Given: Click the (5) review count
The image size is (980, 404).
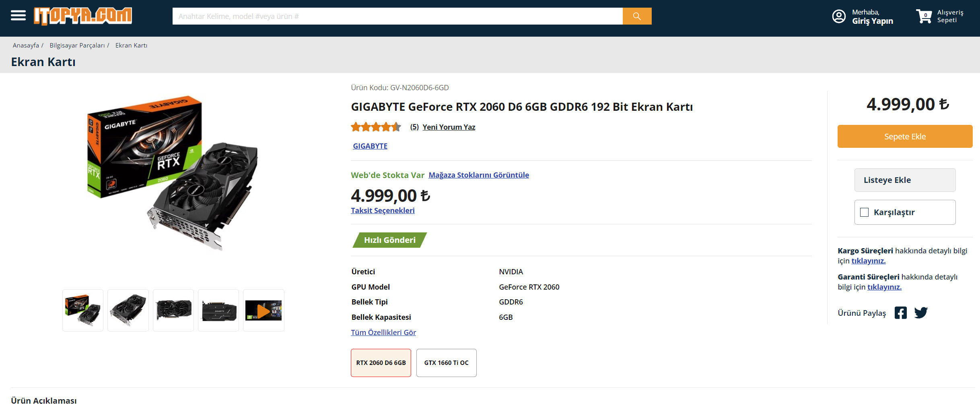Looking at the screenshot, I should click(414, 127).
